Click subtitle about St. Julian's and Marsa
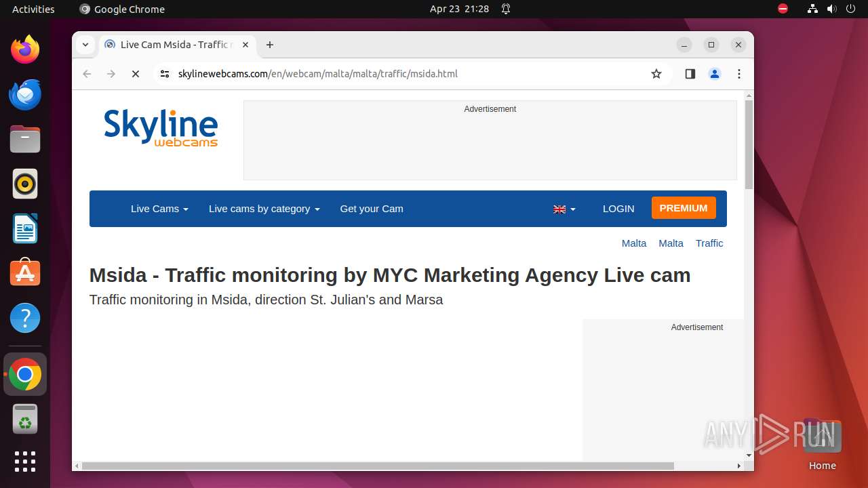 click(266, 300)
